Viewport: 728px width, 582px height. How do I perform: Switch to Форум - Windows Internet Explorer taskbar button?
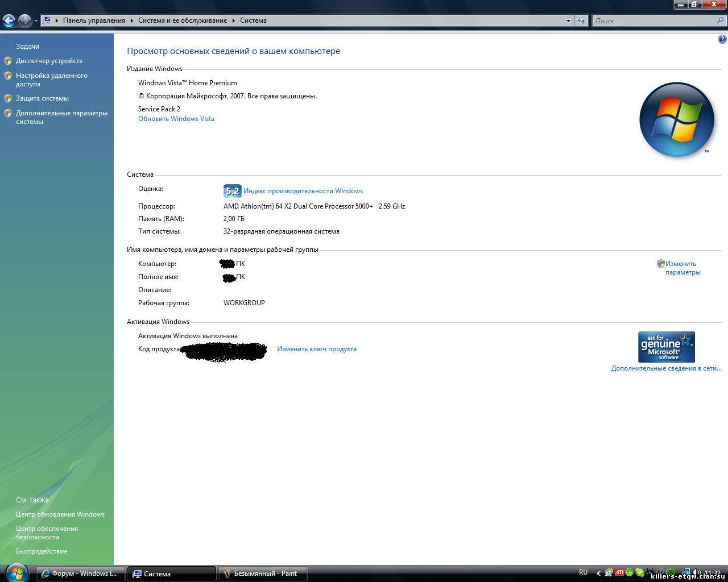[80, 573]
